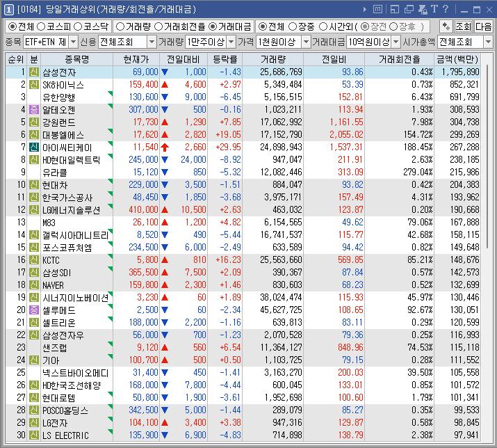Select the 전체 market radio button

13,26
